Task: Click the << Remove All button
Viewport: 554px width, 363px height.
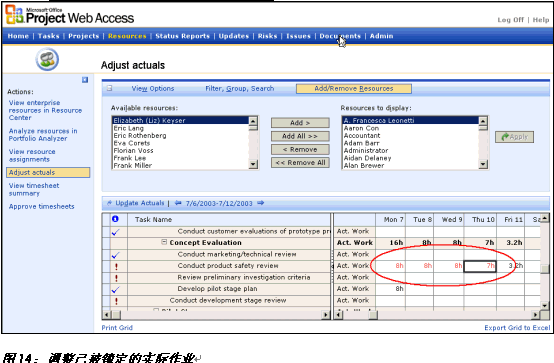Action: 300,163
